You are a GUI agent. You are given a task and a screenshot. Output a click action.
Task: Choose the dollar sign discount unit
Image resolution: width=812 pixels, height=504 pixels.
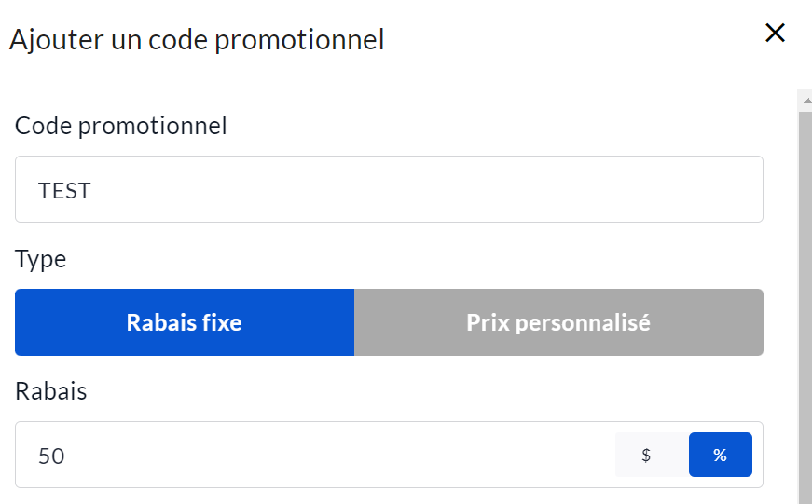tap(646, 455)
